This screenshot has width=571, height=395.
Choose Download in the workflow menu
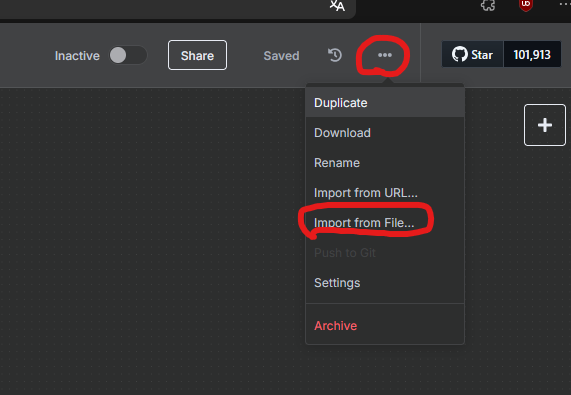click(x=385, y=133)
